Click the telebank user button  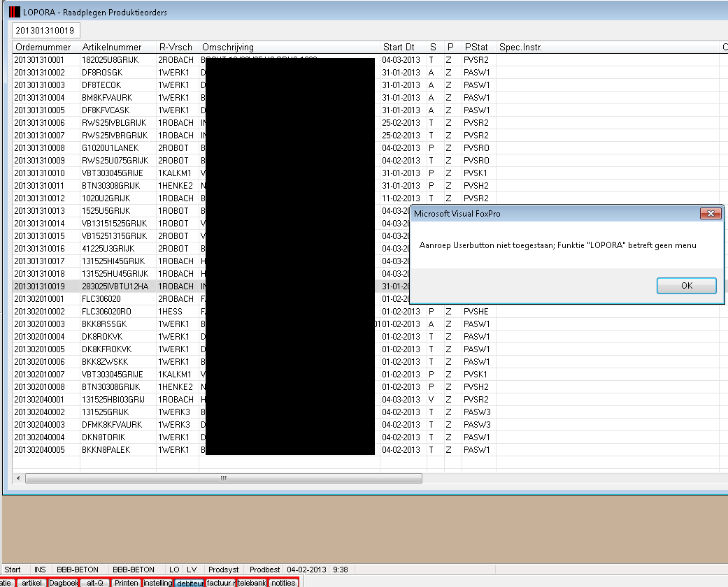click(x=252, y=583)
